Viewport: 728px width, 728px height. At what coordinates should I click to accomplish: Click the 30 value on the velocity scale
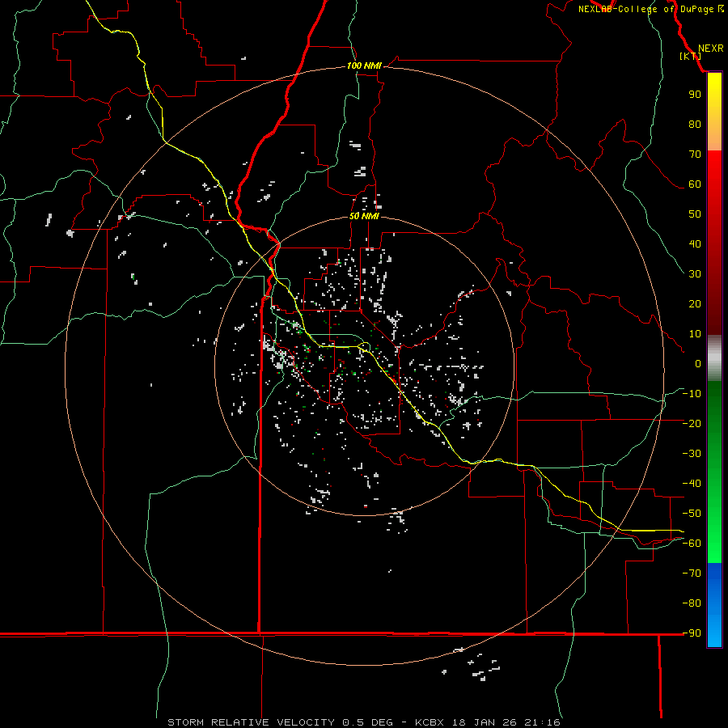point(695,274)
